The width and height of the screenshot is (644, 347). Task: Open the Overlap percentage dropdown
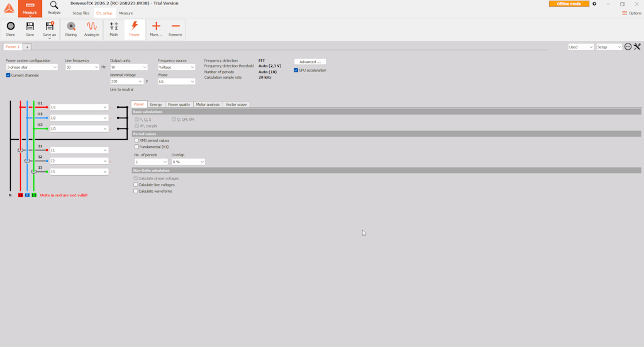(188, 162)
